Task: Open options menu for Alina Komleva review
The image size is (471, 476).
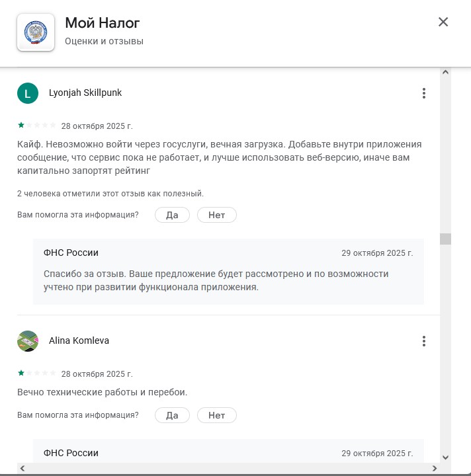Action: coord(424,341)
